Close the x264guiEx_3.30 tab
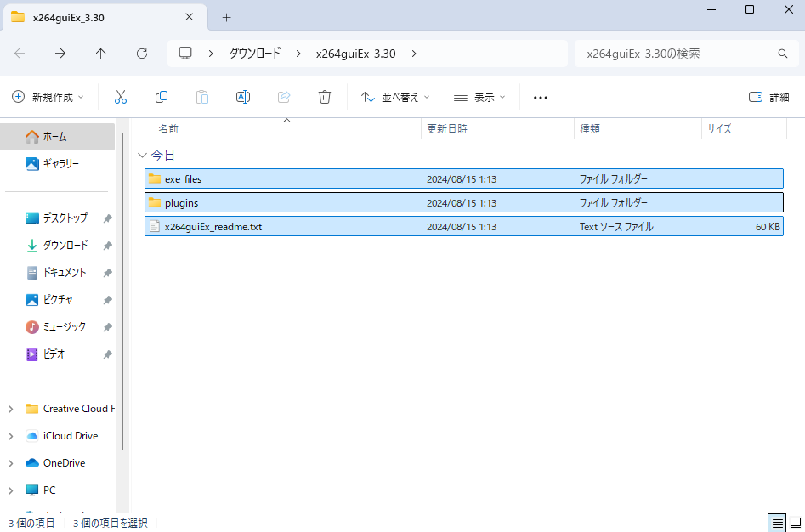The width and height of the screenshot is (805, 532). [189, 17]
